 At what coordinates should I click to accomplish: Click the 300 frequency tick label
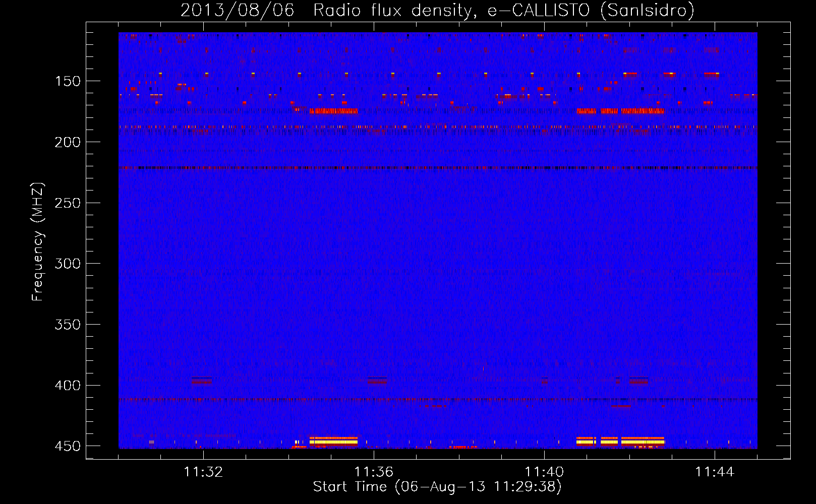click(68, 264)
